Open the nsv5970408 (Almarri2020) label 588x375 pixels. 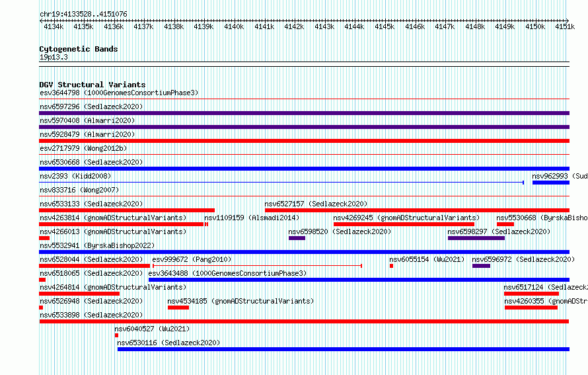coord(87,120)
